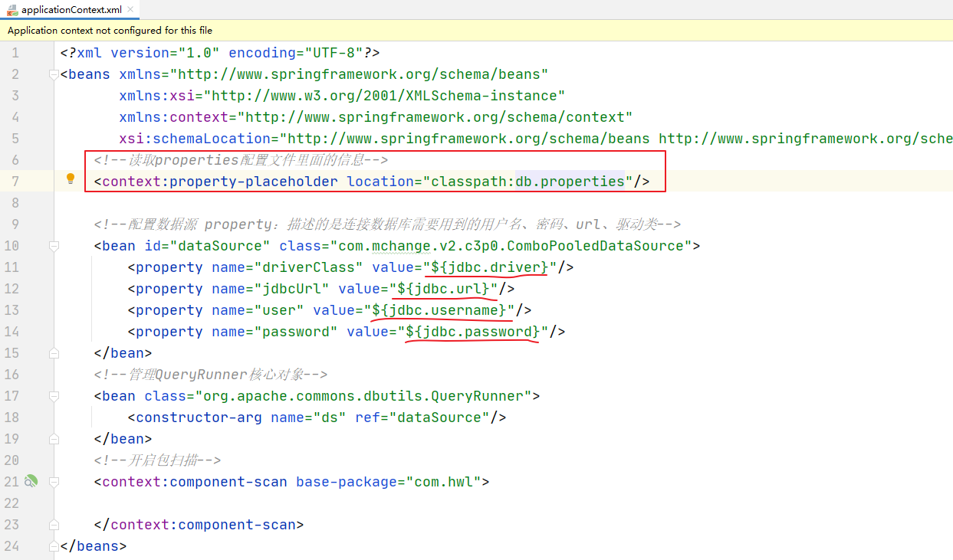Click the 配置数据源 comment on line 9
Image resolution: width=953 pixels, height=560 pixels.
[x=387, y=224]
